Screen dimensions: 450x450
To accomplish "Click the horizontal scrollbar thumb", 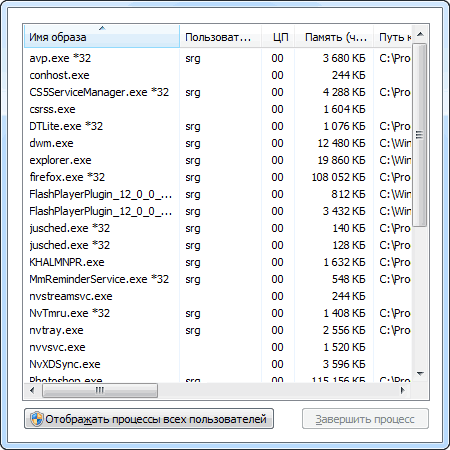I will pos(100,390).
